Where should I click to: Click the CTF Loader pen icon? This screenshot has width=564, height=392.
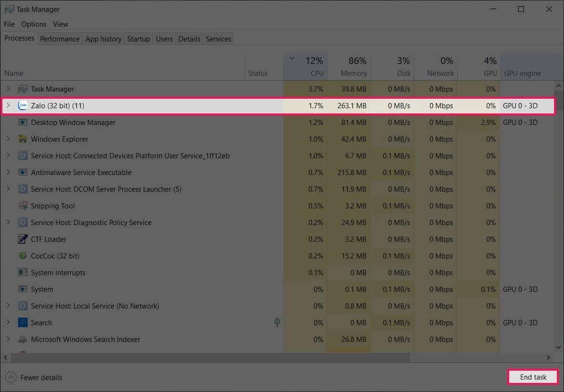coord(23,239)
